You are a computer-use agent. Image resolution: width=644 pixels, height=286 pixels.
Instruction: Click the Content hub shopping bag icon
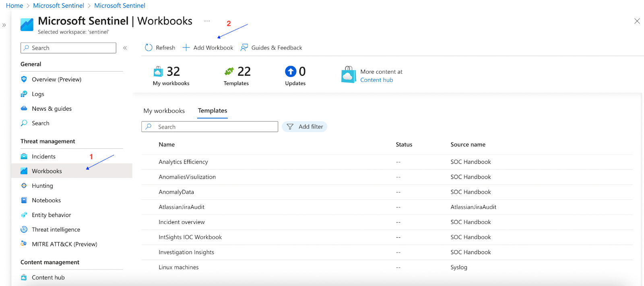pos(349,75)
